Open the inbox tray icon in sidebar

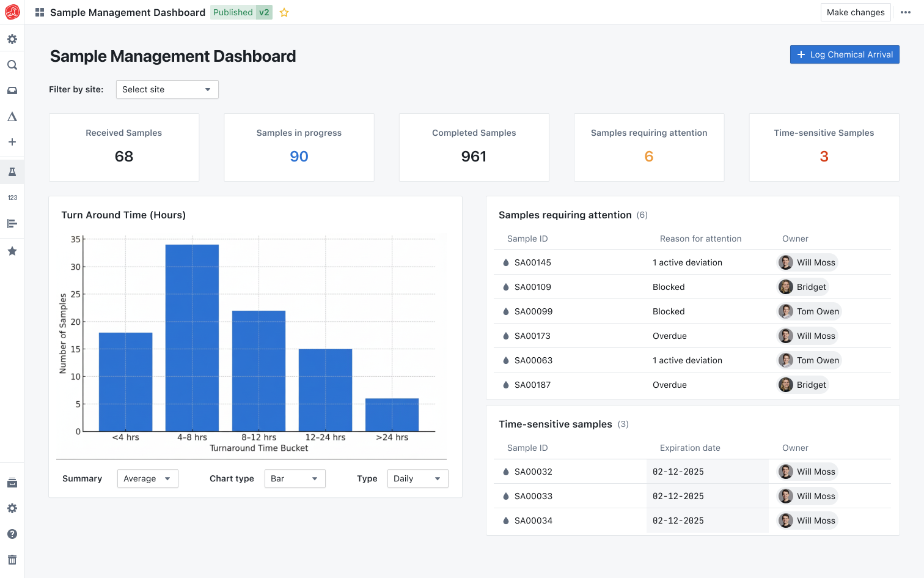click(x=12, y=91)
